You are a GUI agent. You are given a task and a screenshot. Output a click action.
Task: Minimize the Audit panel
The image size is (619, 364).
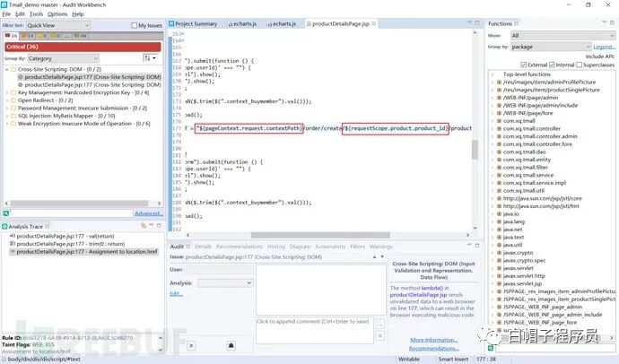tap(469, 246)
